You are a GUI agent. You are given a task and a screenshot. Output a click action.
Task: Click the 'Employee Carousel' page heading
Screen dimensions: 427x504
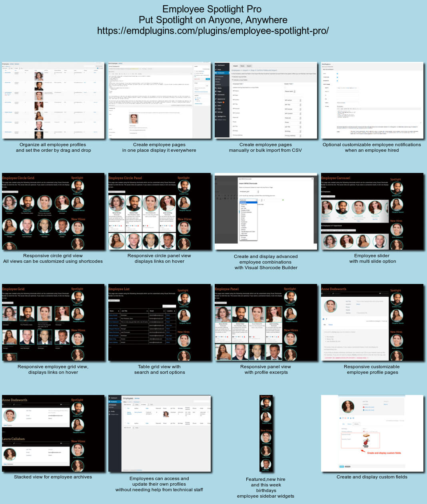pos(336,178)
